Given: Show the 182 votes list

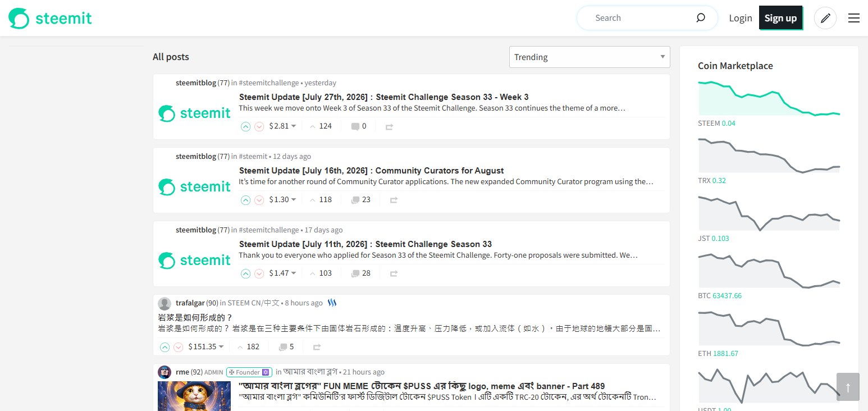Looking at the screenshot, I should pyautogui.click(x=248, y=347).
